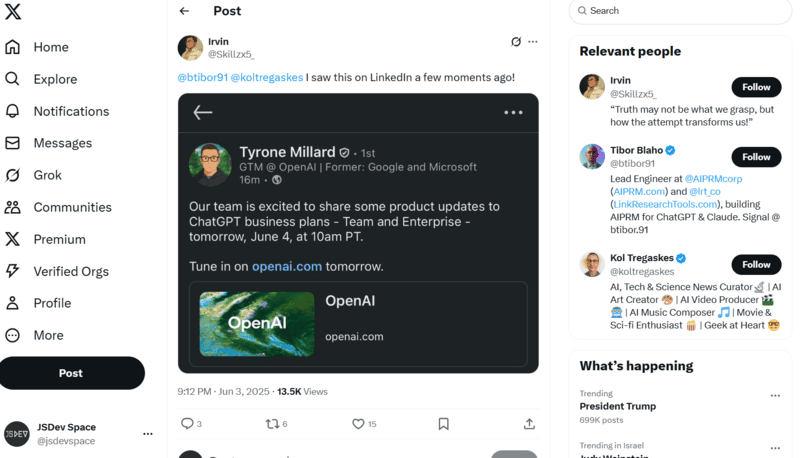
Task: Go back with the Post arrow
Action: click(x=184, y=11)
